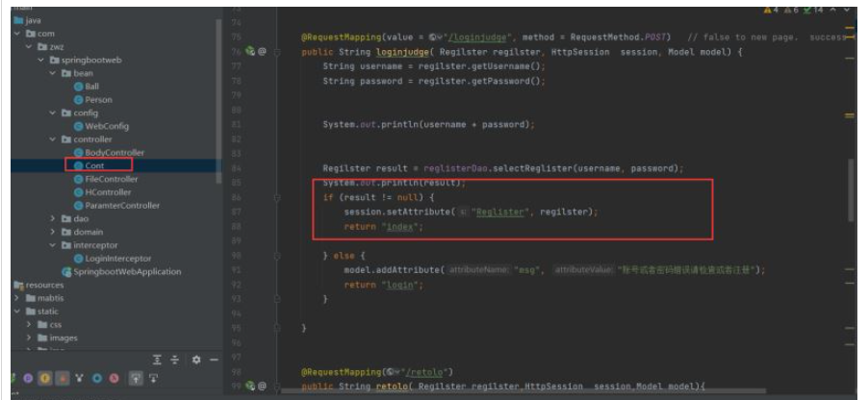Click the "/retolo" mapping URL link
The height and width of the screenshot is (400, 868).
tap(426, 371)
